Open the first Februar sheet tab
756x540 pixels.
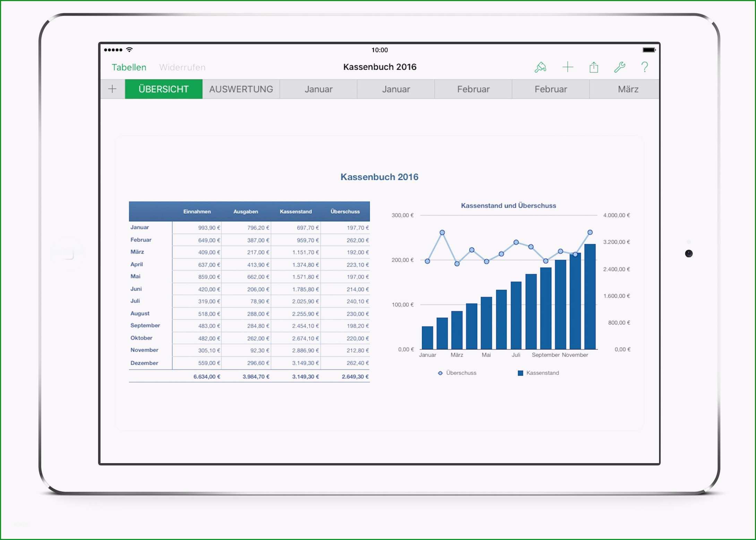[x=473, y=89]
